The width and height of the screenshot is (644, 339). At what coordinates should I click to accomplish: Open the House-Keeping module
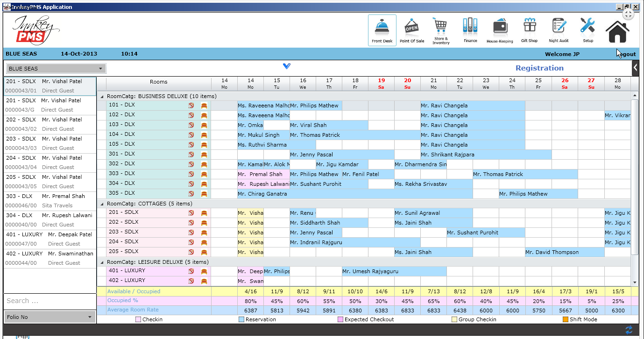(x=500, y=29)
